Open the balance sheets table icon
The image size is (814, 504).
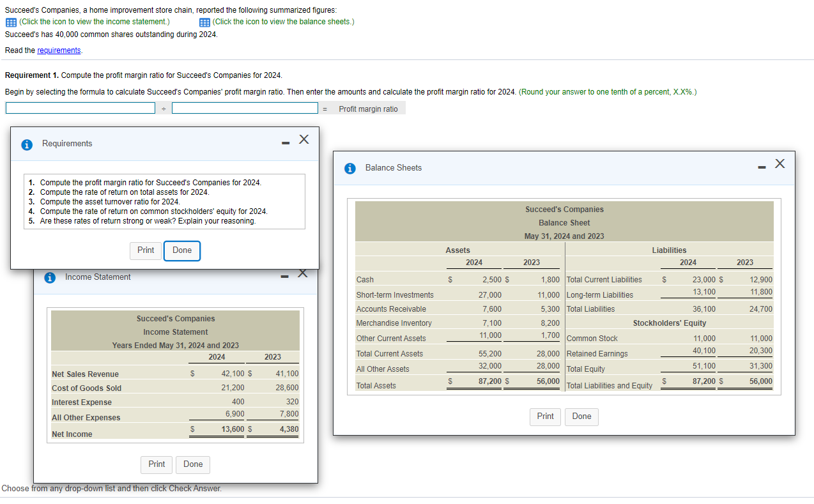coord(204,22)
